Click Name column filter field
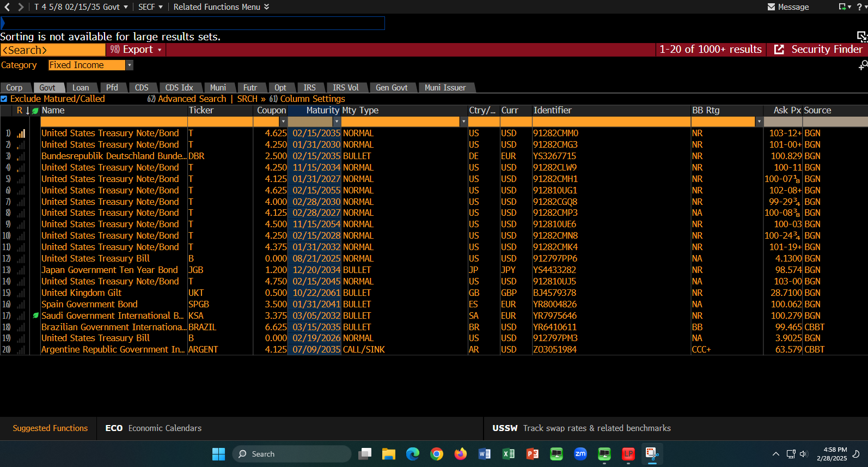 coord(114,121)
